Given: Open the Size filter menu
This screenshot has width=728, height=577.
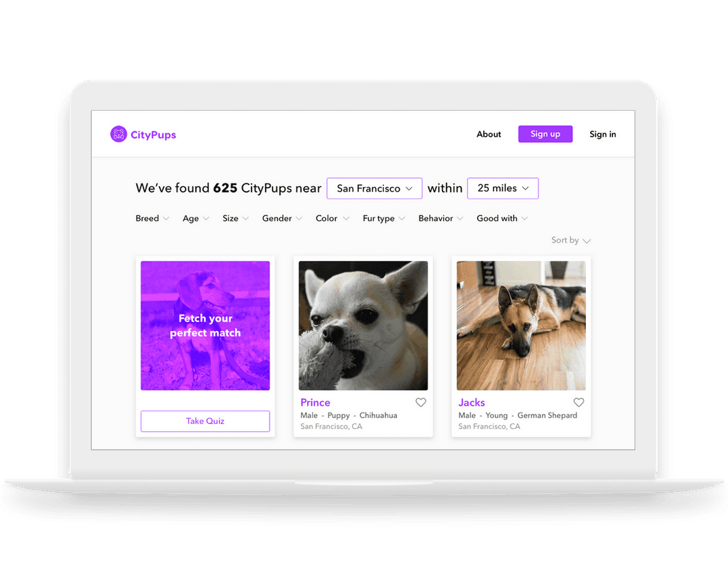Looking at the screenshot, I should tap(235, 218).
